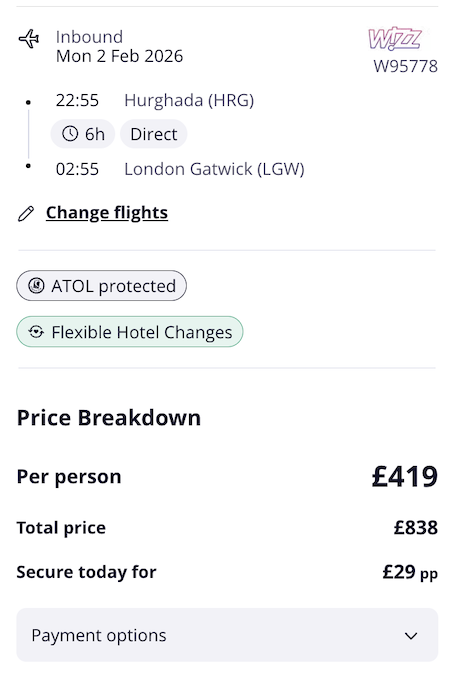Viewport: 454px width, 689px height.
Task: Click the £419 per person price
Action: [405, 477]
